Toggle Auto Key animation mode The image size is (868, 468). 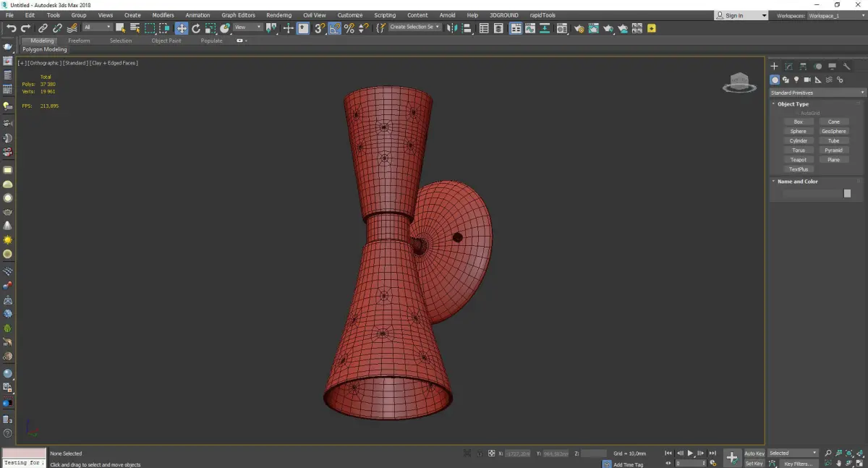754,453
